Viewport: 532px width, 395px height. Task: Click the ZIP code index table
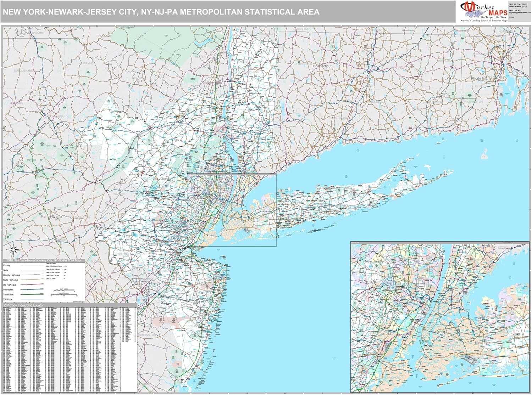click(x=70, y=349)
